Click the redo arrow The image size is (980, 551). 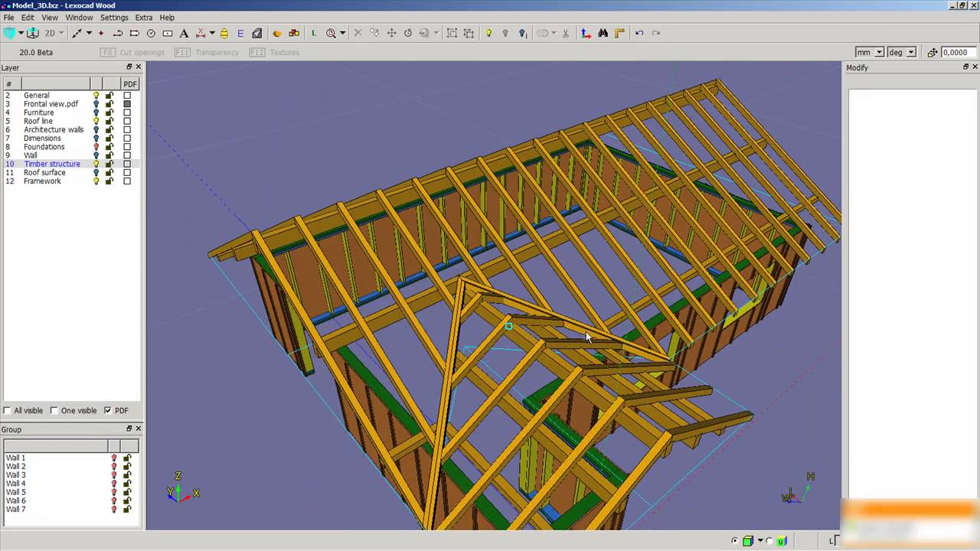coord(657,33)
